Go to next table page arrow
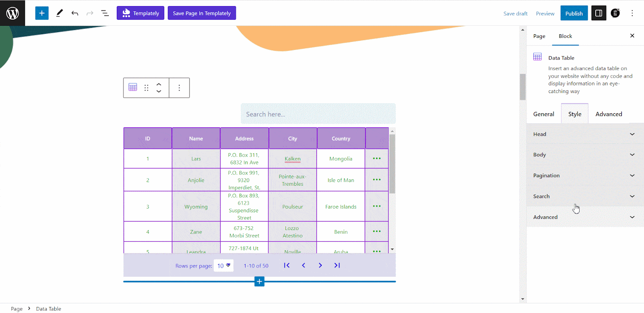Screen dimensions: 644x313 pos(320,265)
